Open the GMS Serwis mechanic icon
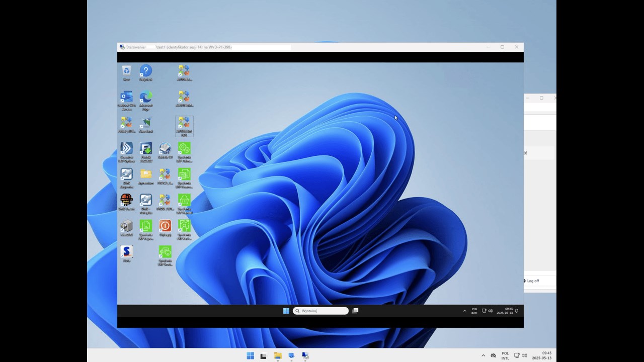Screen dimensions: 644x362 [x=126, y=202]
